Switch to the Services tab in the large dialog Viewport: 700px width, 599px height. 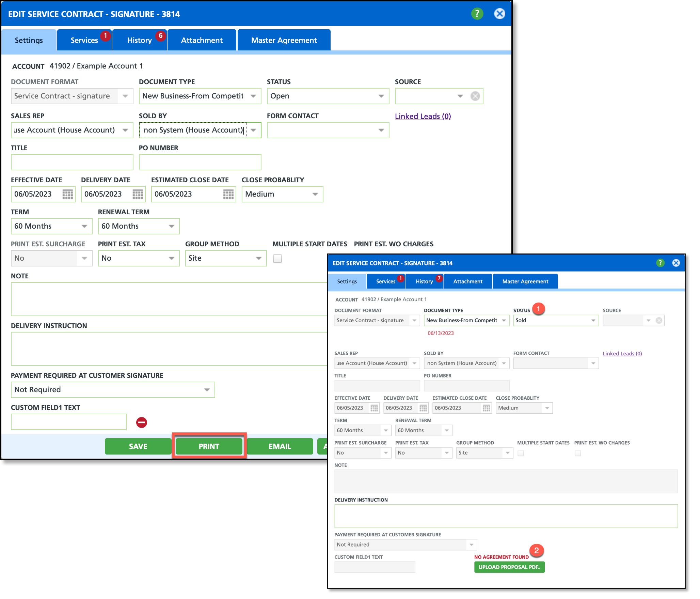point(84,40)
